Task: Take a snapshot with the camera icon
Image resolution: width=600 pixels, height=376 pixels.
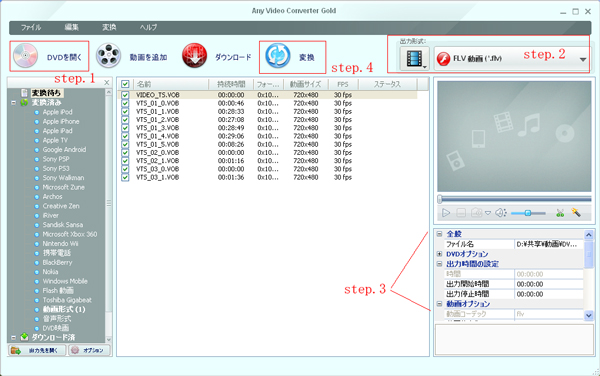Action: 476,213
